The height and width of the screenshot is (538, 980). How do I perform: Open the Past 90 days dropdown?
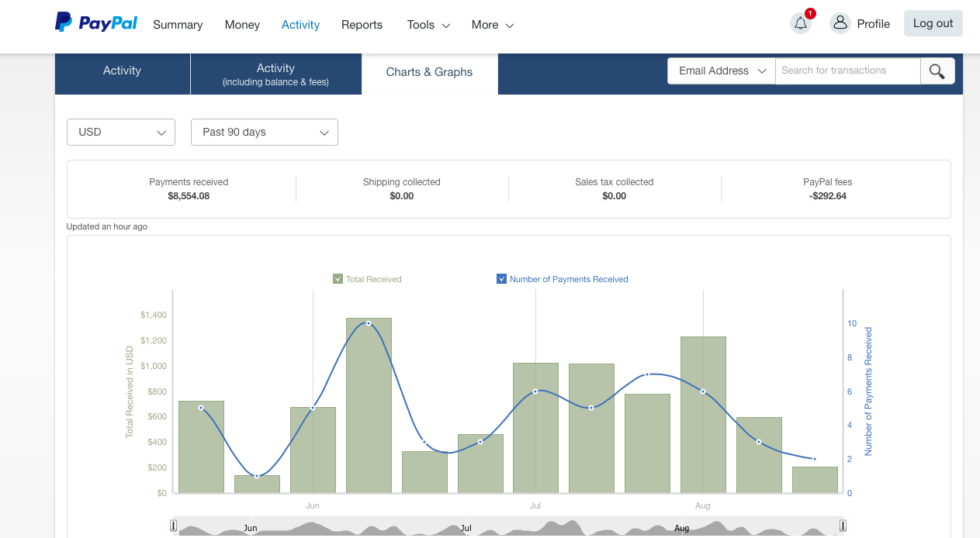[x=265, y=132]
